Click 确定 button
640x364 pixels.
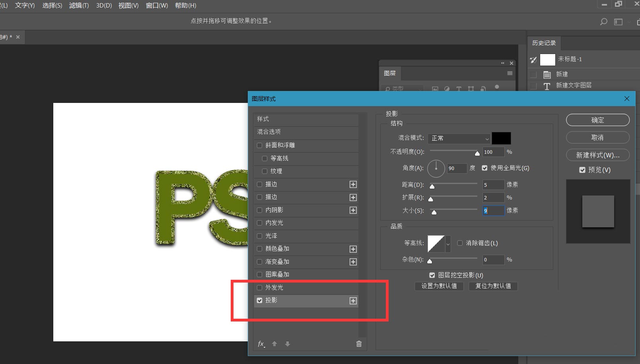[x=597, y=120]
